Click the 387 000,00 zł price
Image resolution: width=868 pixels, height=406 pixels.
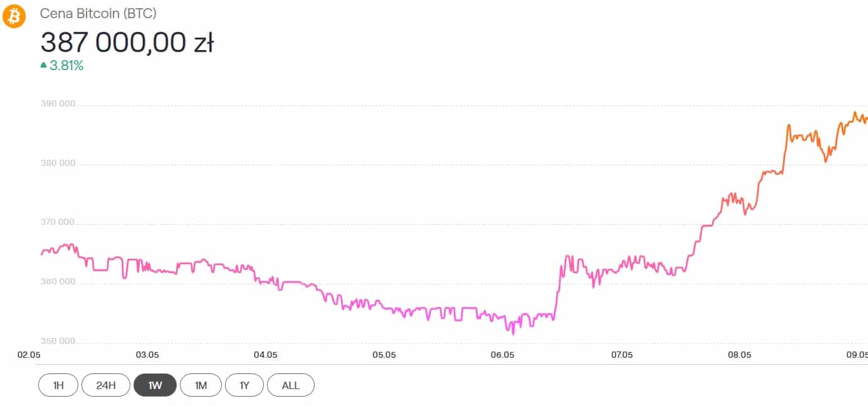click(x=127, y=43)
